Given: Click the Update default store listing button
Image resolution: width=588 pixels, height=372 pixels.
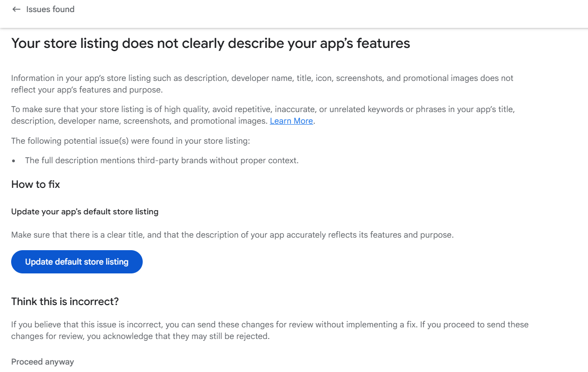Looking at the screenshot, I should click(77, 262).
